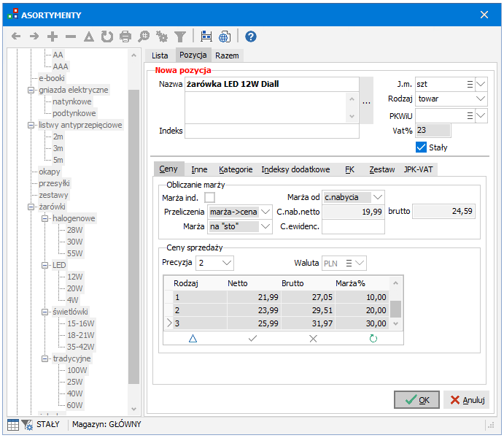Enable the Marża ind. checkbox
504x438 pixels.
(210, 197)
